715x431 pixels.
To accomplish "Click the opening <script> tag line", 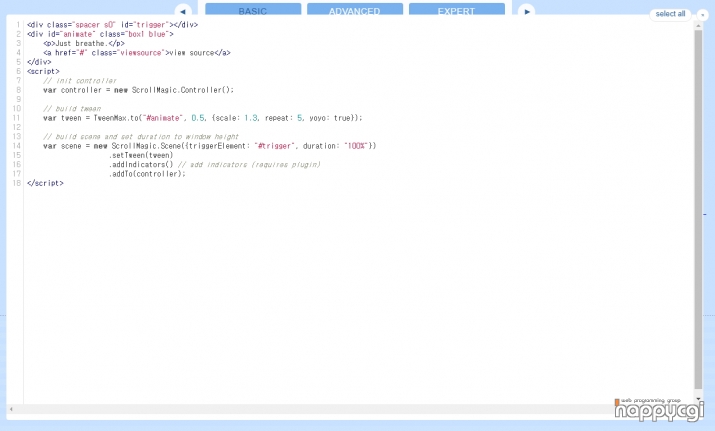I will (43, 71).
